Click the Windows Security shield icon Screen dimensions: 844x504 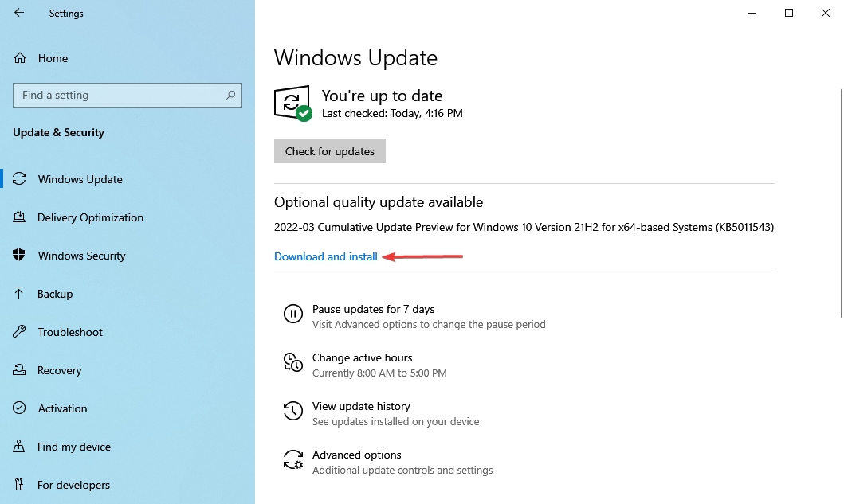coord(19,255)
